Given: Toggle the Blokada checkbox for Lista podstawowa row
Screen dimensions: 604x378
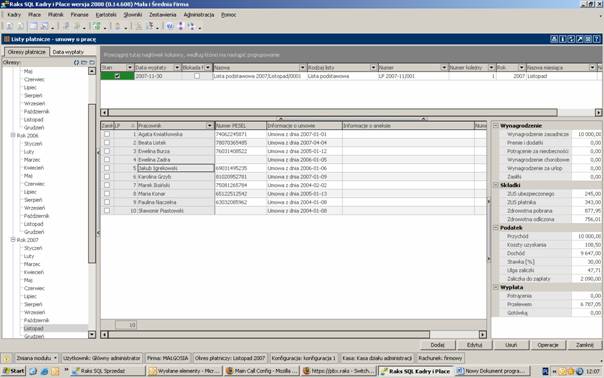Looking at the screenshot, I should [x=197, y=76].
